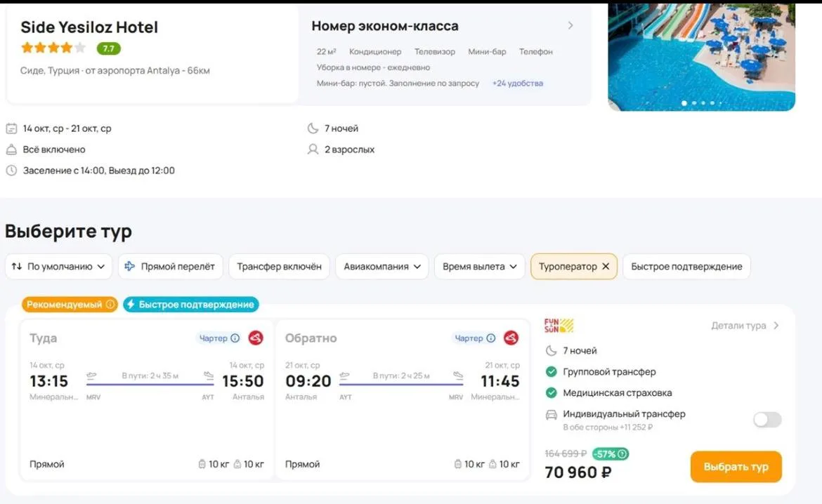Click the info icon on Рекомендуемый badge
This screenshot has height=504, width=822.
[x=110, y=305]
